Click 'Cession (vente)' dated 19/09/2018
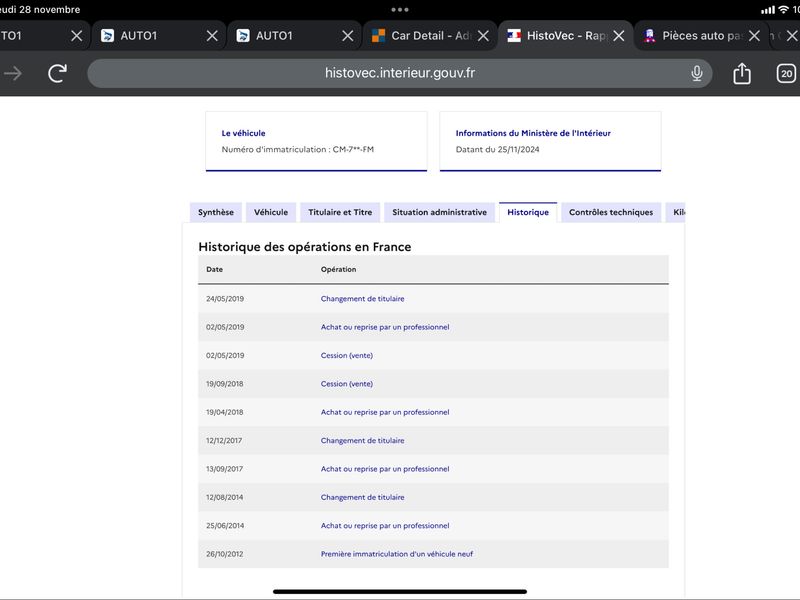Image resolution: width=800 pixels, height=600 pixels. point(346,384)
